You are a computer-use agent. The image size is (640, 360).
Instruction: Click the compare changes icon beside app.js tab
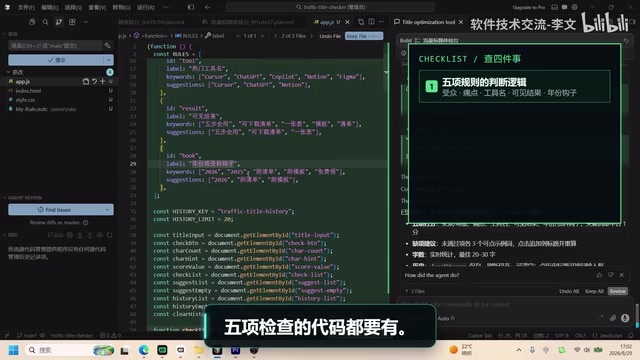361,22
